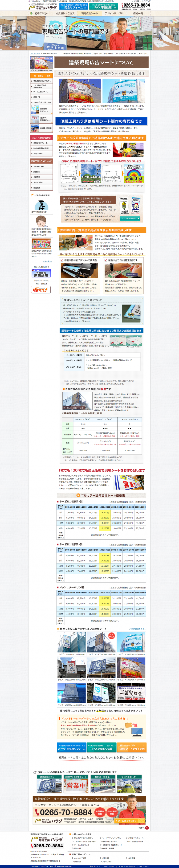179x868 pixels.
Task: Open お問い合わせ in the sidebar
Action: 41,154
